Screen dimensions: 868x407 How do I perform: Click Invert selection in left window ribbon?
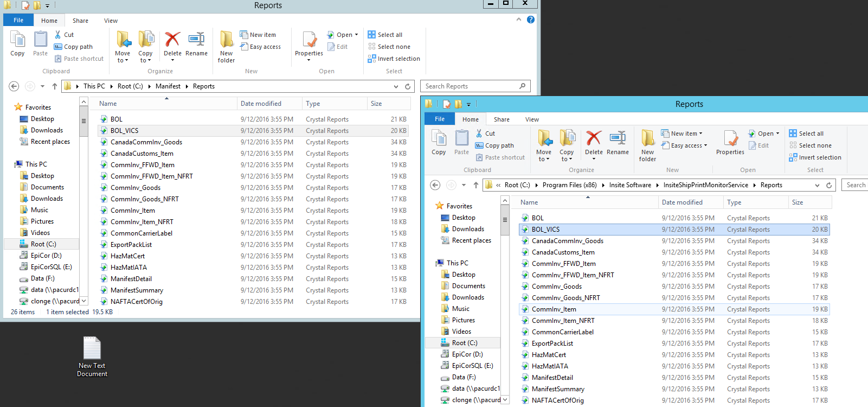click(x=394, y=59)
